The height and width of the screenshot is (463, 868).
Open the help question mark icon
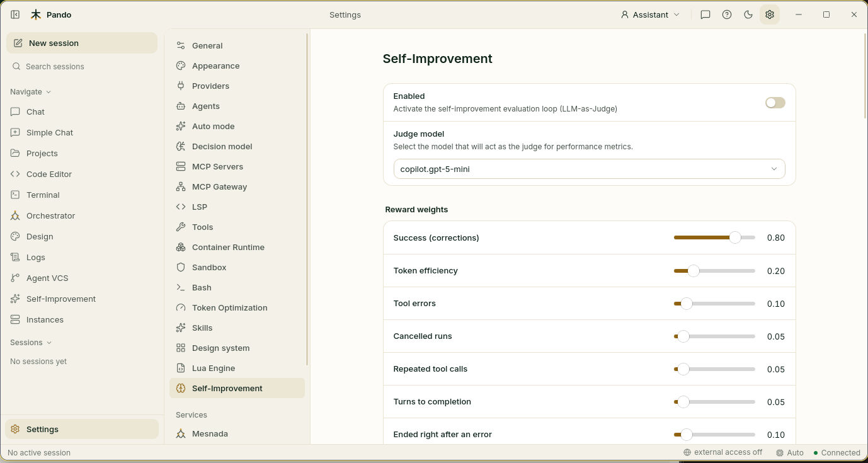[x=727, y=14]
